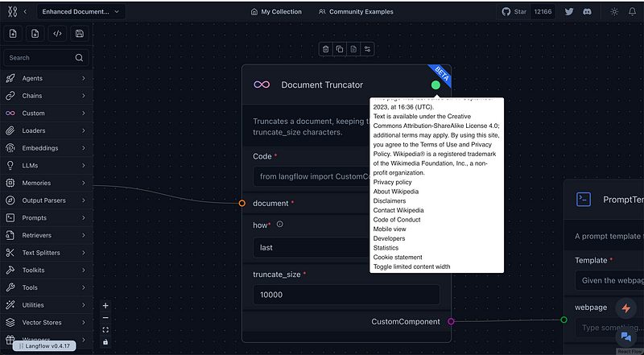Expand the Text Splitters category
644x355 pixels.
coord(47,253)
